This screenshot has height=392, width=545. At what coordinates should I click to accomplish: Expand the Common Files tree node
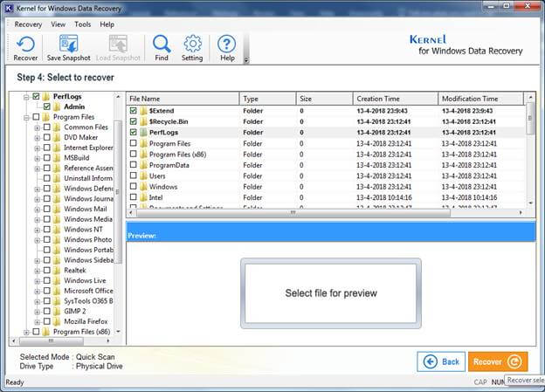click(x=38, y=127)
